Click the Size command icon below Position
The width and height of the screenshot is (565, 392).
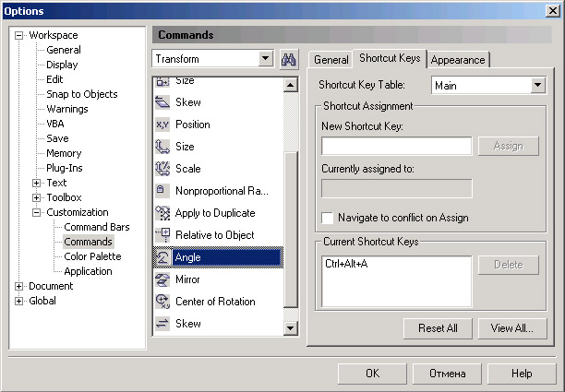pyautogui.click(x=162, y=147)
